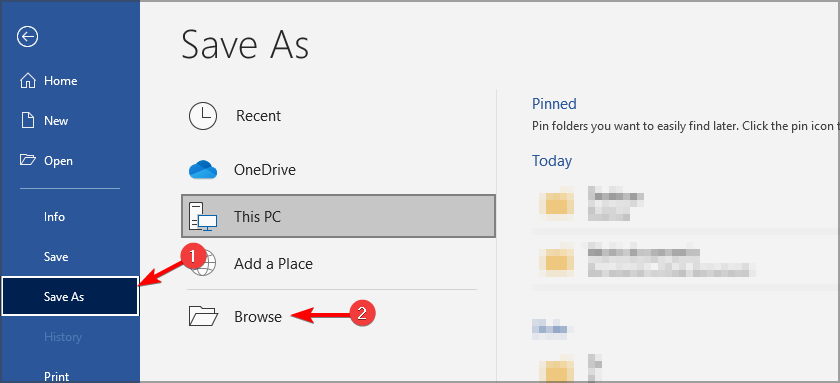Screen dimensions: 840x383
Task: Click the Open folder icon in sidebar
Action: pyautogui.click(x=27, y=160)
